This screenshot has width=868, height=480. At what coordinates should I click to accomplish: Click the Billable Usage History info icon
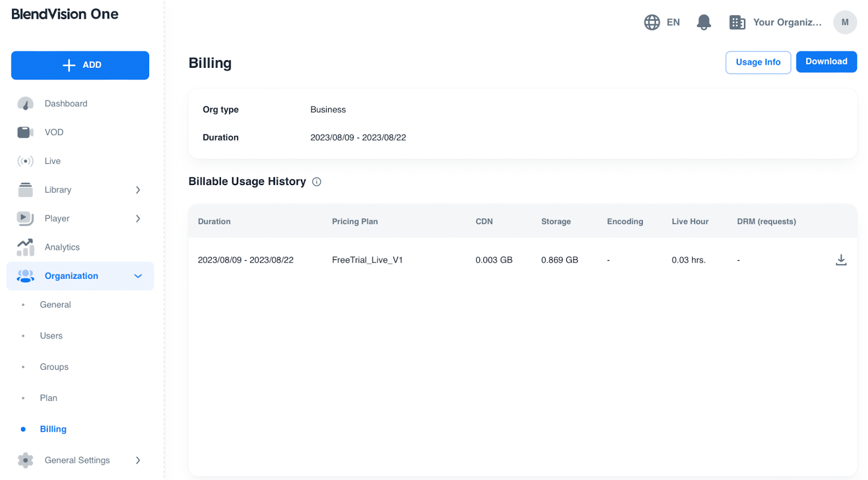[x=317, y=182]
